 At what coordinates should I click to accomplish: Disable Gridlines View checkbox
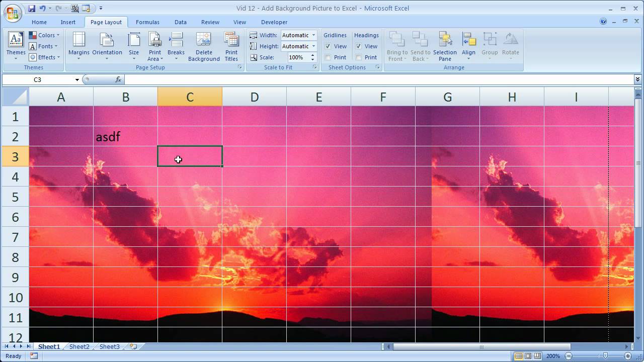tap(328, 46)
